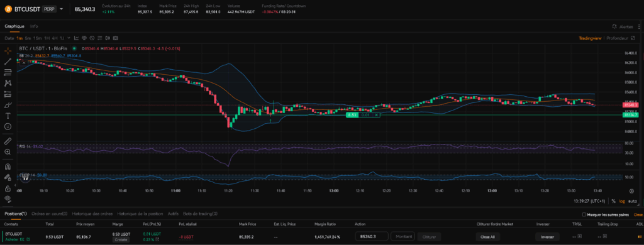
Task: Click the Close All button
Action: click(488, 237)
